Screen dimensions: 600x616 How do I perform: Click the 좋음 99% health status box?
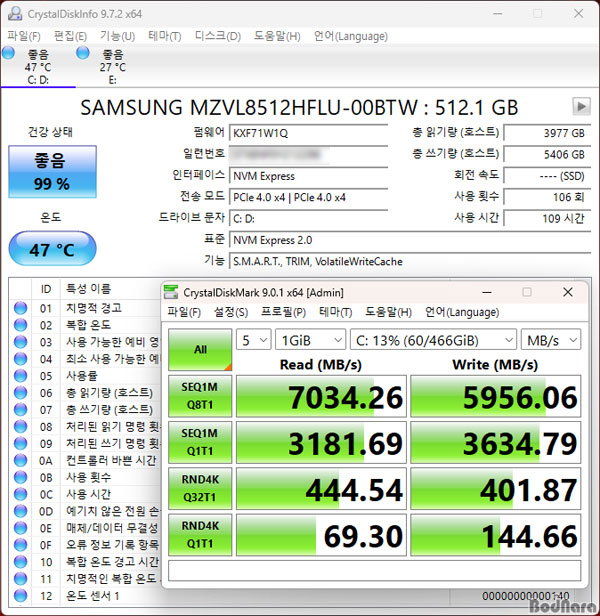coord(52,171)
